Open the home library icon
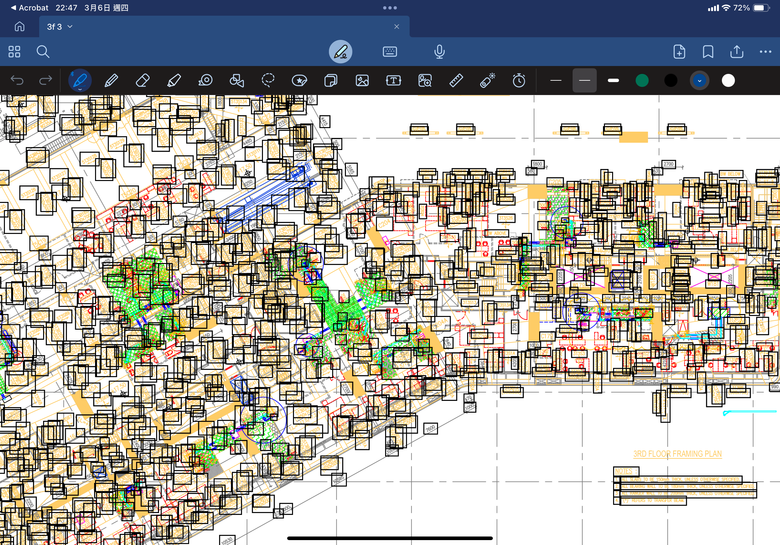 (19, 26)
